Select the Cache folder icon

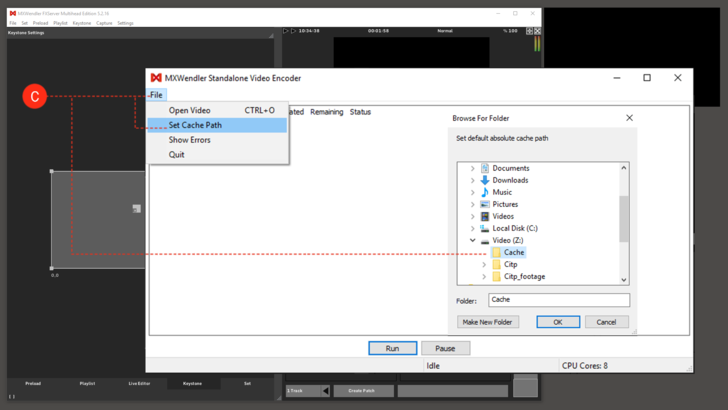click(x=496, y=252)
